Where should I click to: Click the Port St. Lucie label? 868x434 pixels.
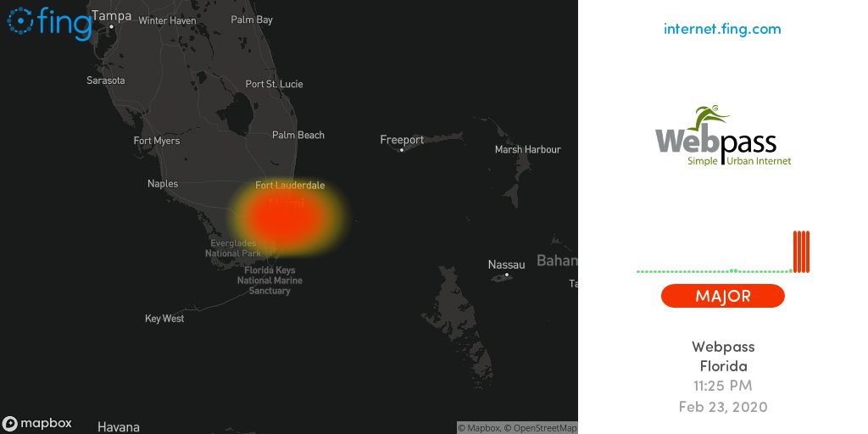(x=274, y=84)
